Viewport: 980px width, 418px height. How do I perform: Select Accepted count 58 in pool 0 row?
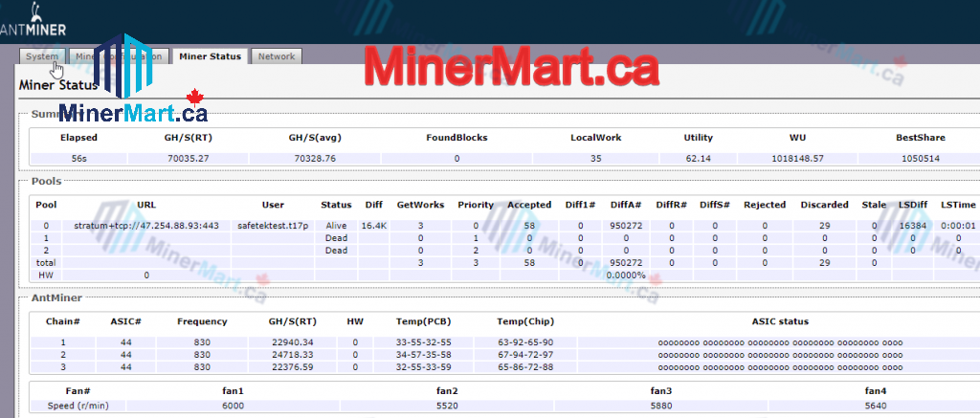point(529,226)
